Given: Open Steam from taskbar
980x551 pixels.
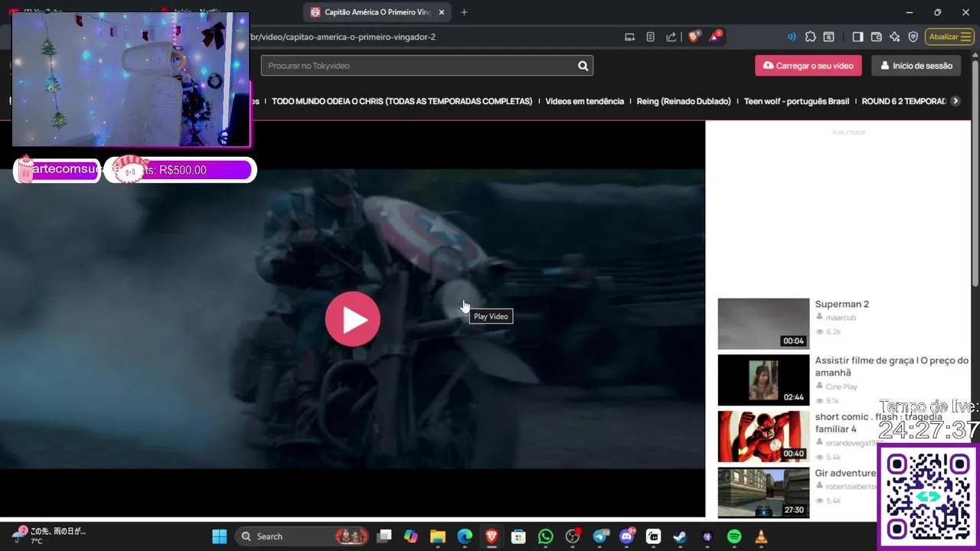Looking at the screenshot, I should [680, 536].
